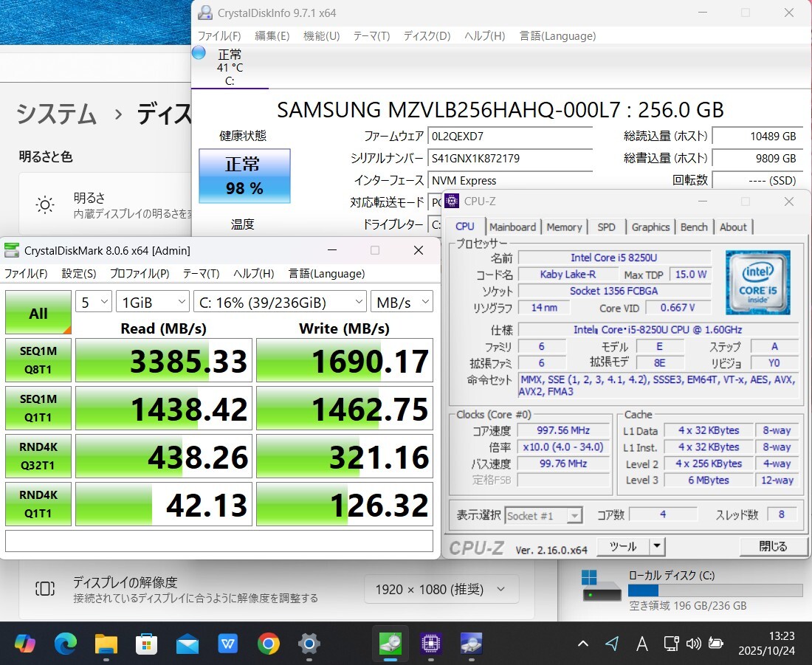Open Microsoft Edge from the taskbar
Viewport: 812px width, 665px height.
click(66, 644)
